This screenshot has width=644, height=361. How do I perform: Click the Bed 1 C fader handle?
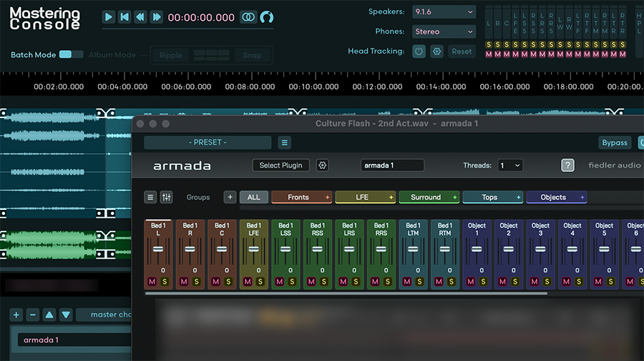[x=222, y=249]
